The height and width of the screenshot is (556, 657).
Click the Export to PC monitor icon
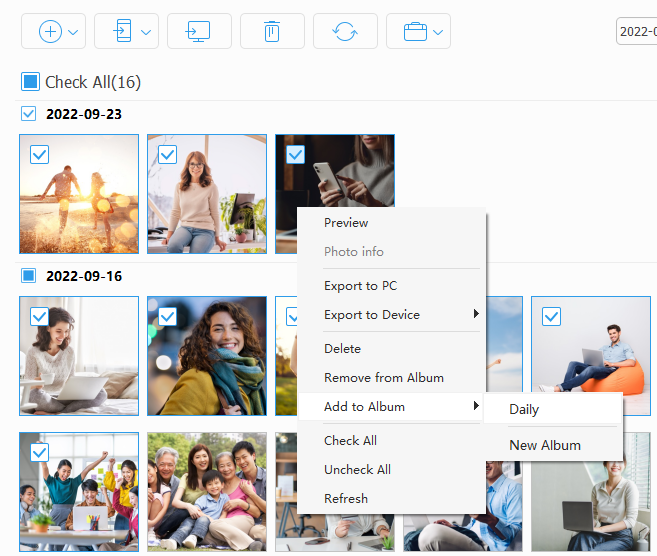(x=199, y=32)
